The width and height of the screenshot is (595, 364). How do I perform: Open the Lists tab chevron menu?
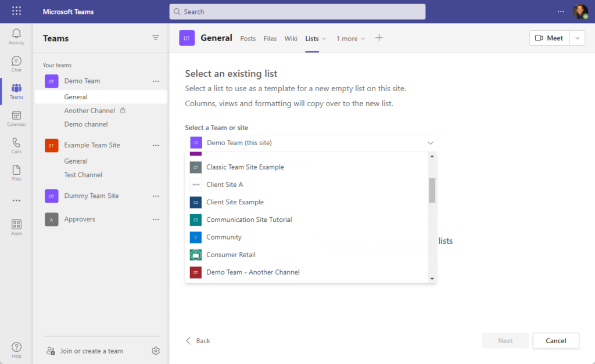324,39
